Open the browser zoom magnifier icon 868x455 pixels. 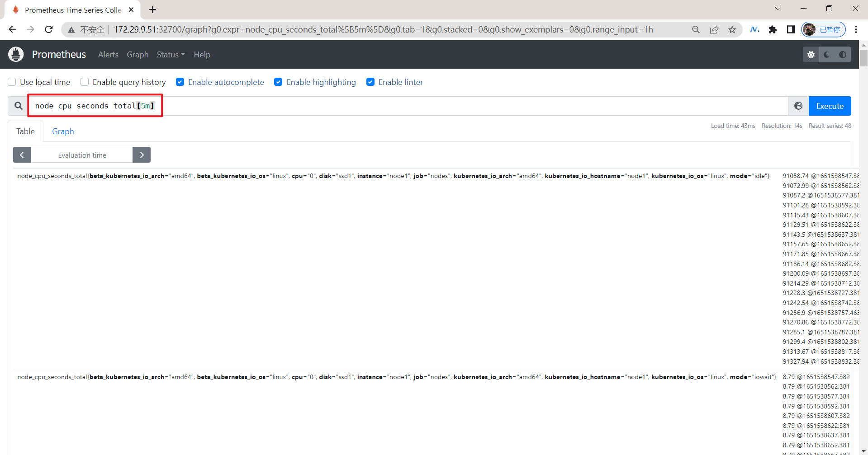[696, 29]
